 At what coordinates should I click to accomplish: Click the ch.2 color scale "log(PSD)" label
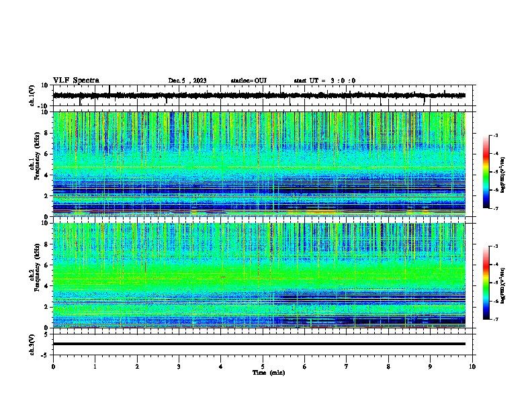point(503,285)
